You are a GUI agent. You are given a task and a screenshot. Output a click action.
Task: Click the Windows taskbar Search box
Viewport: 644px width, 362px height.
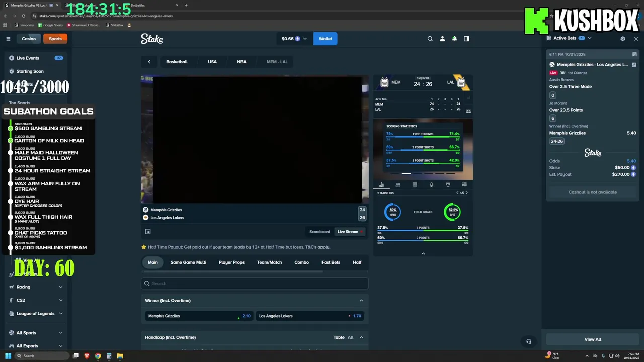tap(41, 356)
